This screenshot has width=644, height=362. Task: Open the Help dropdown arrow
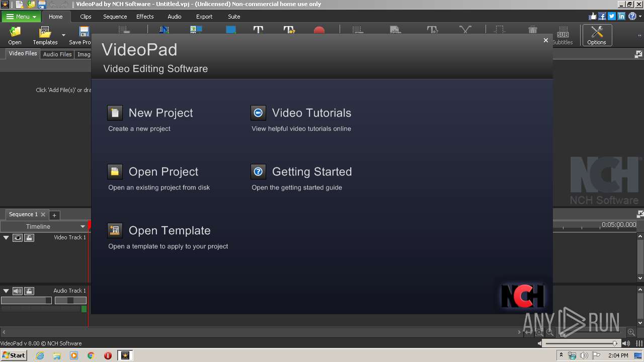[639, 17]
